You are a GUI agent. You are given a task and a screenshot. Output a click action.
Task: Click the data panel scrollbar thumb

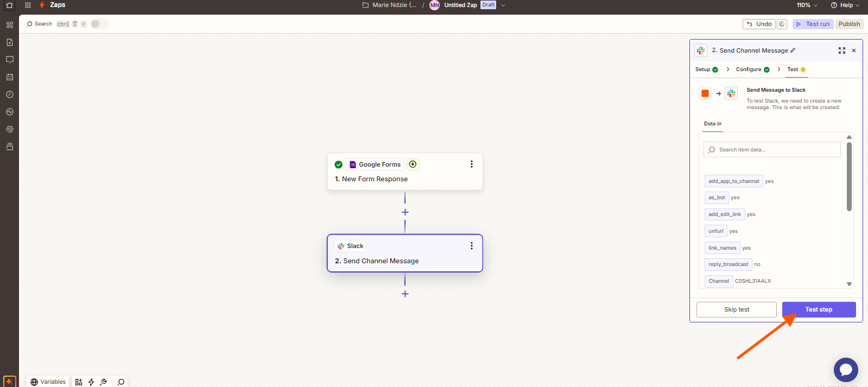(849, 176)
